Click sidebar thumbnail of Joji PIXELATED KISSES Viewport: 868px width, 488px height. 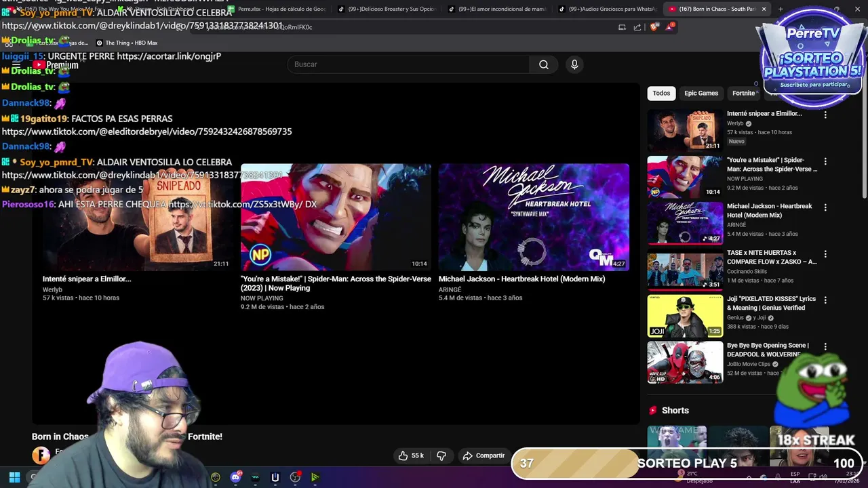coord(685,315)
